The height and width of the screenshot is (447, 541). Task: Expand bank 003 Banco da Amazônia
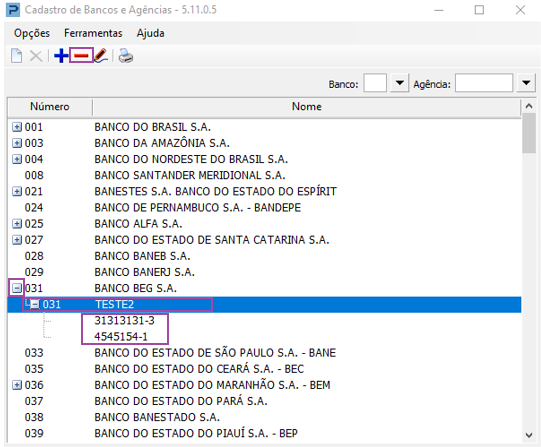click(17, 143)
